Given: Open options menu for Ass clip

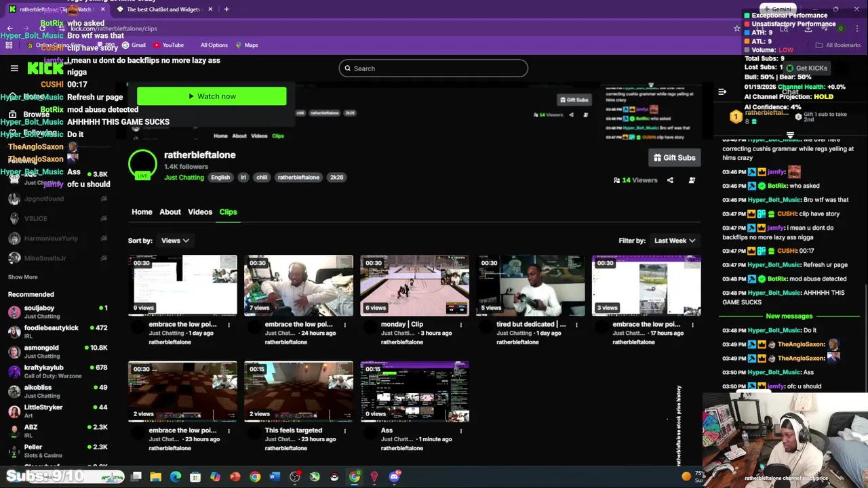Looking at the screenshot, I should [461, 431].
